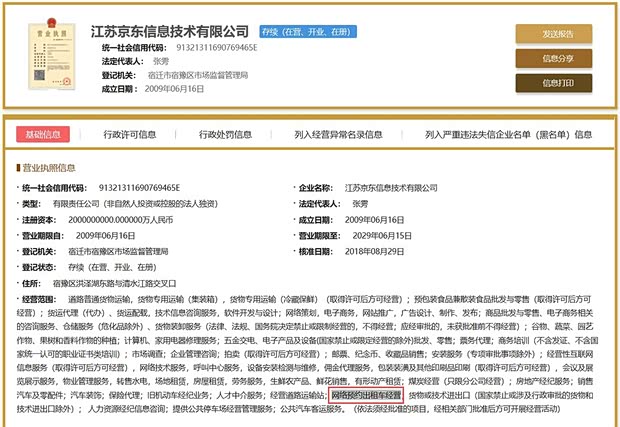The width and height of the screenshot is (620, 427).
Task: Open the 营业执照 license thumbnail image
Action: point(48,61)
